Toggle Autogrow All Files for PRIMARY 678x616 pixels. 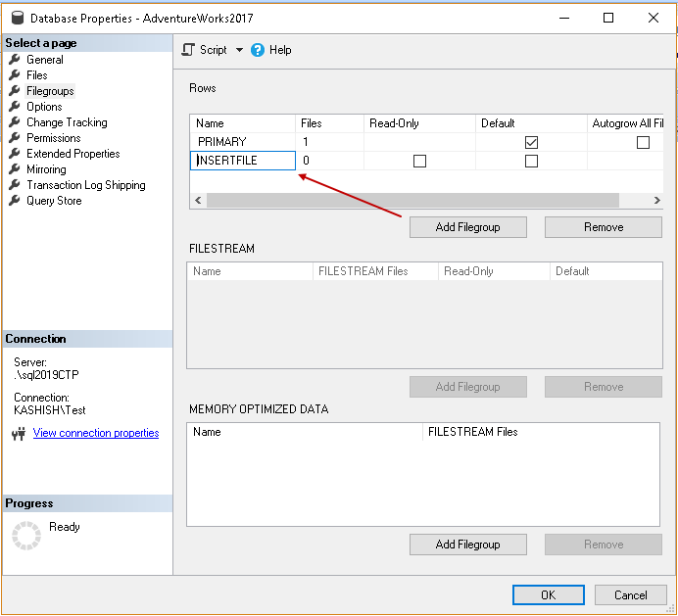(643, 142)
